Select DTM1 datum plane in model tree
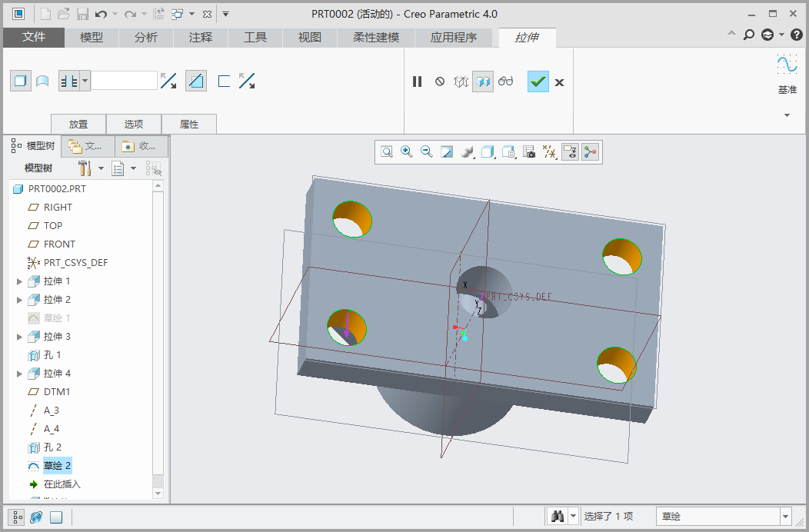This screenshot has height=532, width=809. [57, 392]
